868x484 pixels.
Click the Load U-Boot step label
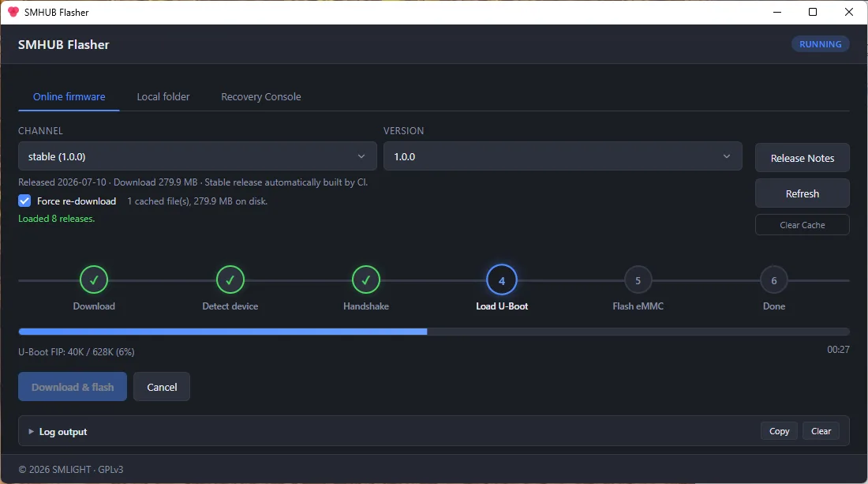(x=502, y=306)
